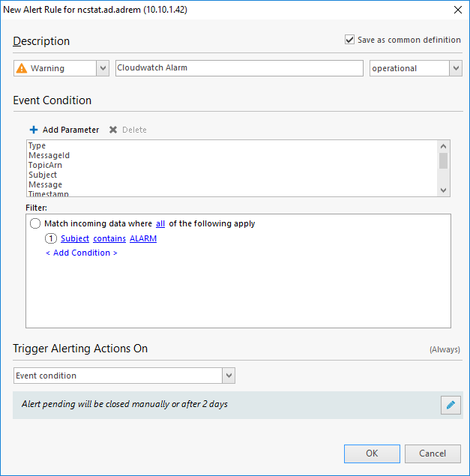Select the Subject parameter in list
The image size is (470, 476).
point(43,175)
